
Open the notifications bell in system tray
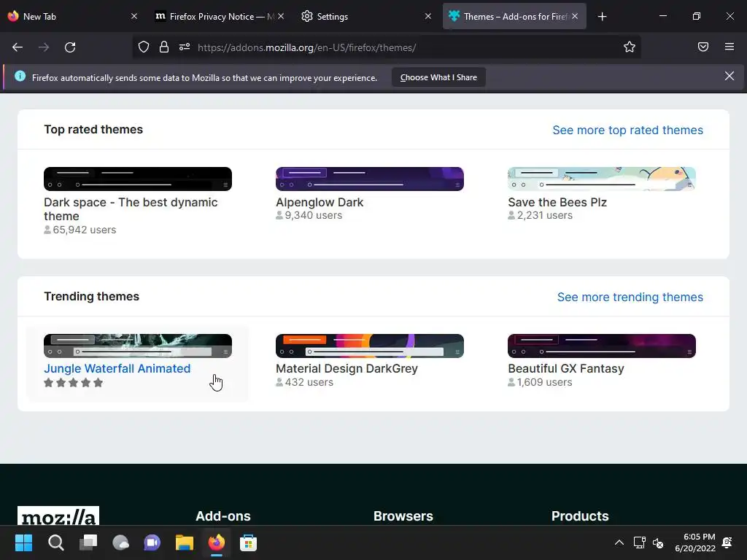coord(727,542)
